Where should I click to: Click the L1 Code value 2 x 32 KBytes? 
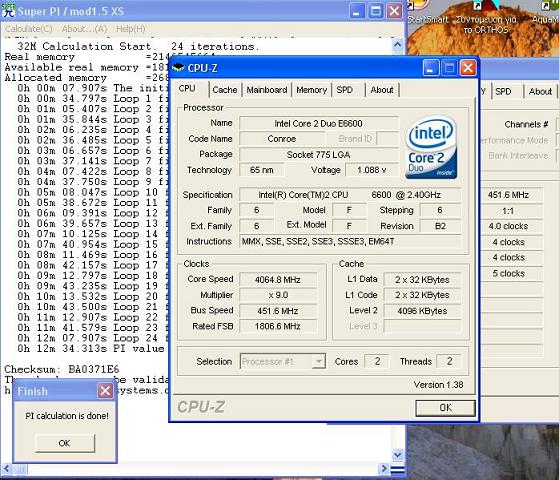point(422,295)
